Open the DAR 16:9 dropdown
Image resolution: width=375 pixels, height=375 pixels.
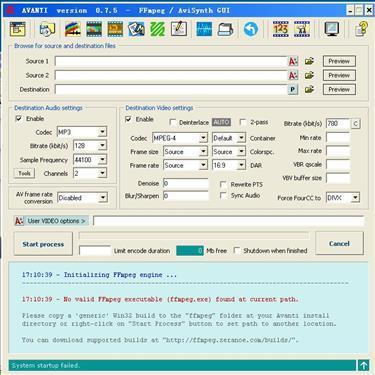[241, 165]
